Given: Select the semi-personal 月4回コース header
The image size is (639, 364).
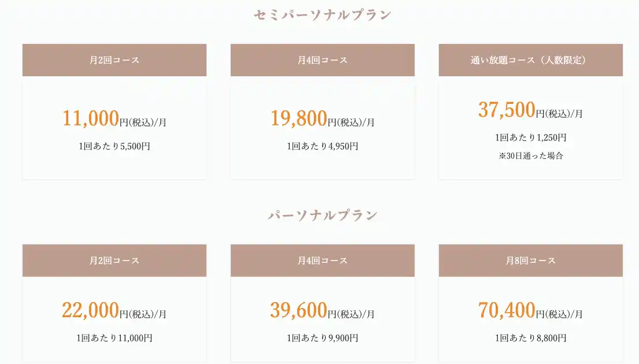Looking at the screenshot, I should [322, 60].
